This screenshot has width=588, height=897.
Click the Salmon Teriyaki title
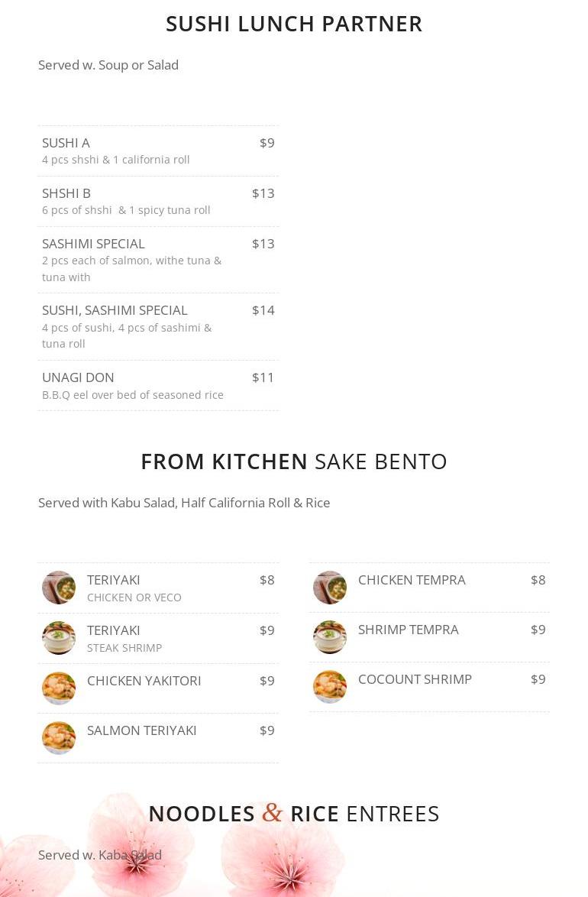(x=142, y=730)
